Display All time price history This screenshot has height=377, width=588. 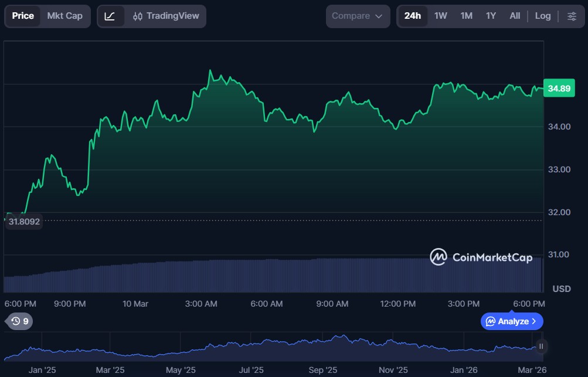pos(515,16)
